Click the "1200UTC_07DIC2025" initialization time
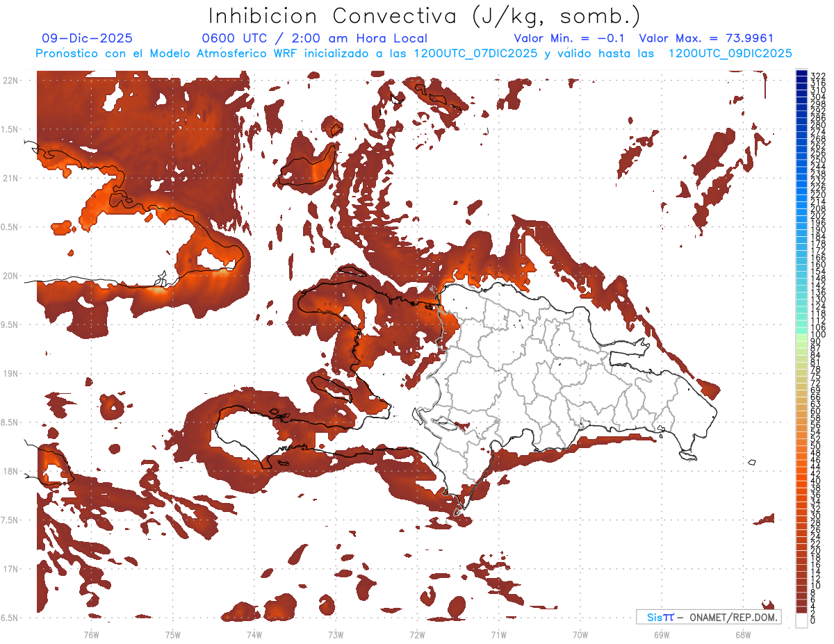Image resolution: width=834 pixels, height=644 pixels. 475,53
